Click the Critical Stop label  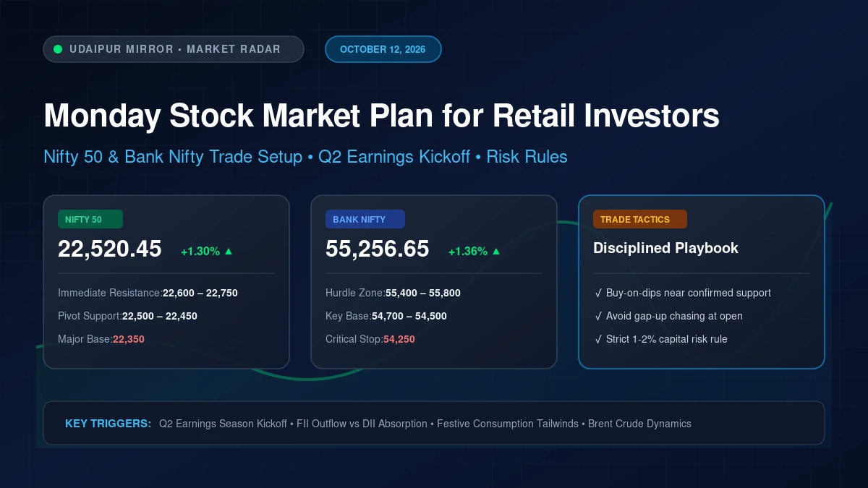tap(354, 339)
